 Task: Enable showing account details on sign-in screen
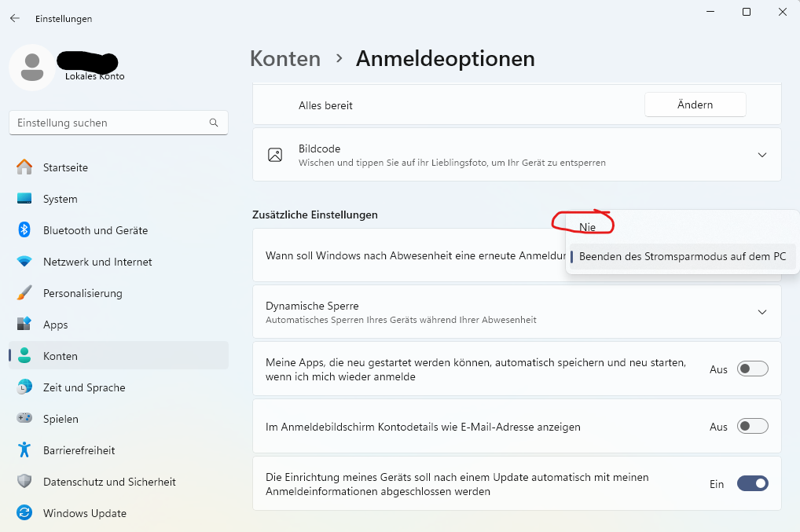(752, 426)
